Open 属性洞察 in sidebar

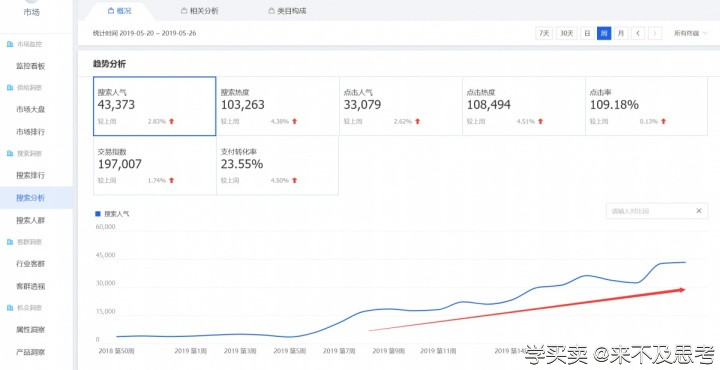[x=31, y=330]
